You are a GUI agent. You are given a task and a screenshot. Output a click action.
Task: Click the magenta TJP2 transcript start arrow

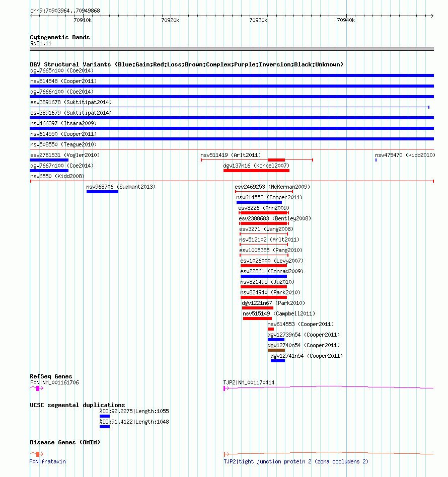click(226, 388)
